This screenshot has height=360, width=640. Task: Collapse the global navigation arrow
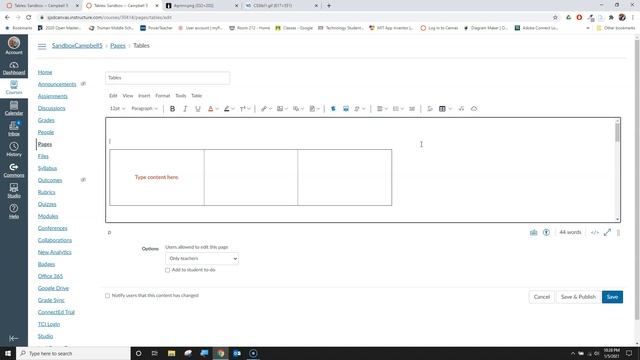click(x=13, y=338)
